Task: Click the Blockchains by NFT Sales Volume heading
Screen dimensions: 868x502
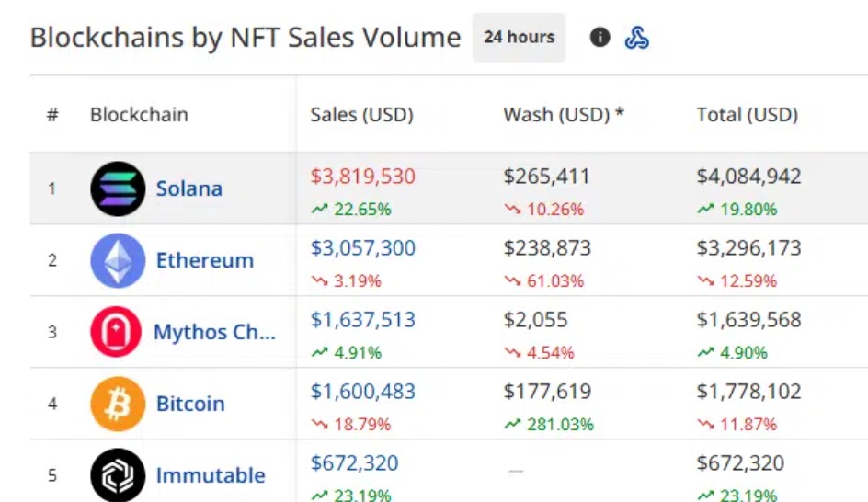Action: click(246, 38)
